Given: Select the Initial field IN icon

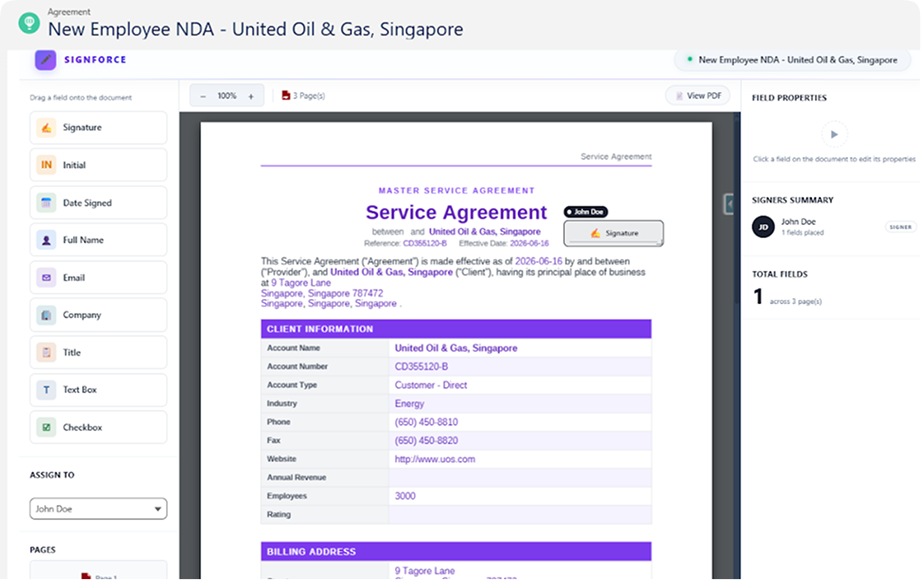Looking at the screenshot, I should 46,165.
